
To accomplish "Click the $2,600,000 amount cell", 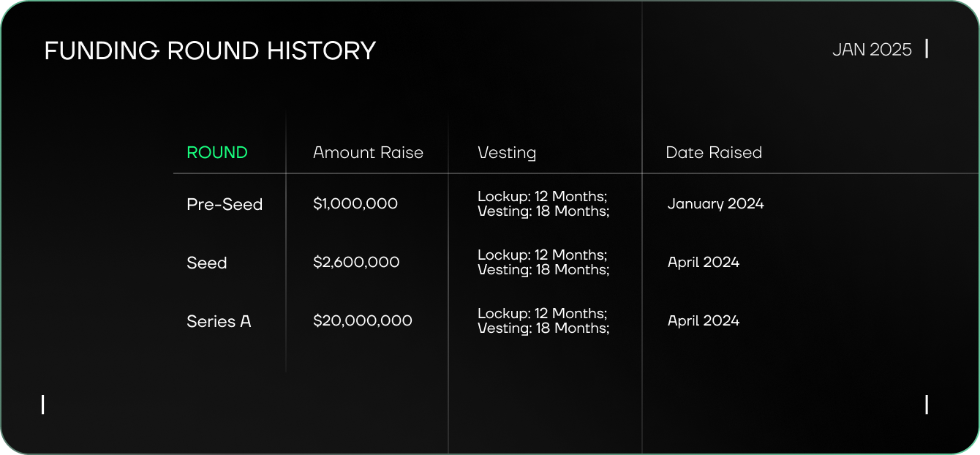I will (x=356, y=262).
